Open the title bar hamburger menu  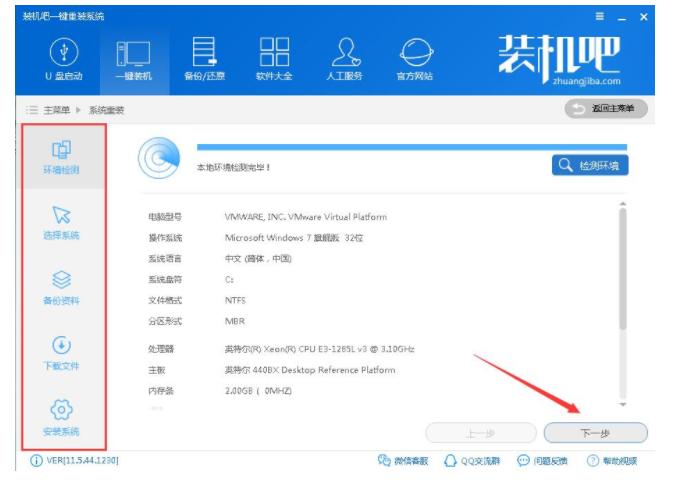(x=599, y=17)
